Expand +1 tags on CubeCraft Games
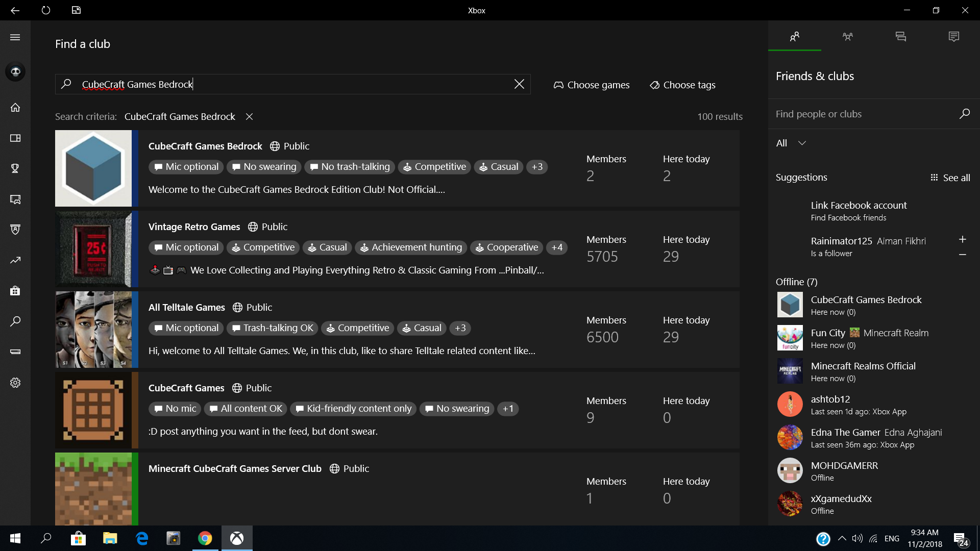The image size is (980, 551). coord(508,409)
